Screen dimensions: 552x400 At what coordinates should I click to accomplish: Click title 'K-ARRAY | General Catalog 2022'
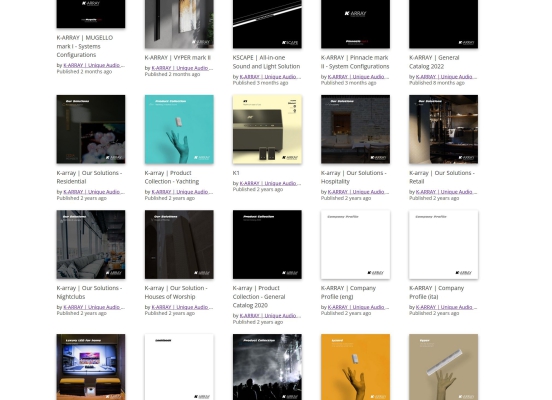(434, 62)
